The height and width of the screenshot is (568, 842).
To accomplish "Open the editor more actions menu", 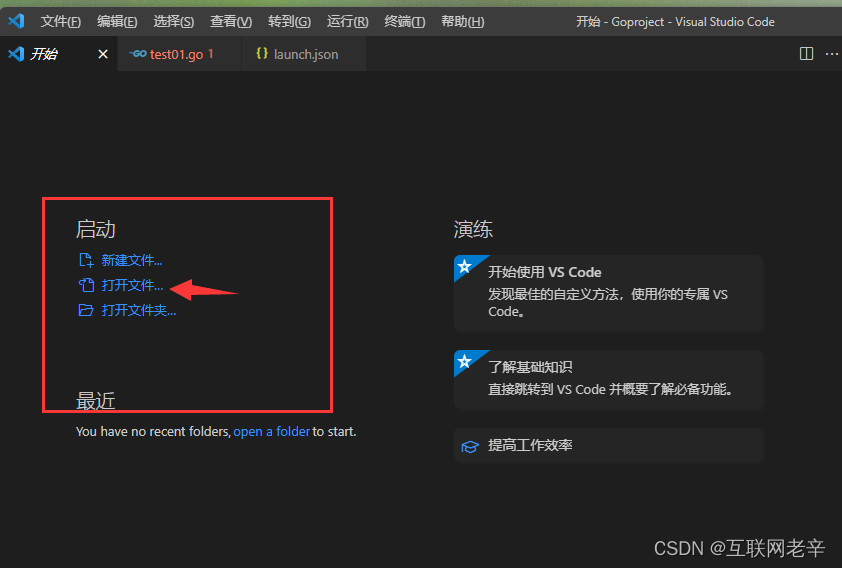I will pos(832,54).
